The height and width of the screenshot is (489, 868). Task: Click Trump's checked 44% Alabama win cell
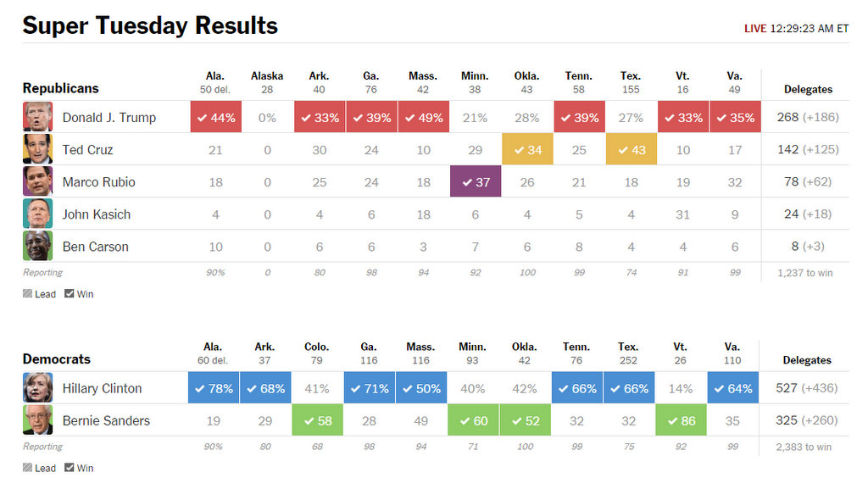coord(216,117)
